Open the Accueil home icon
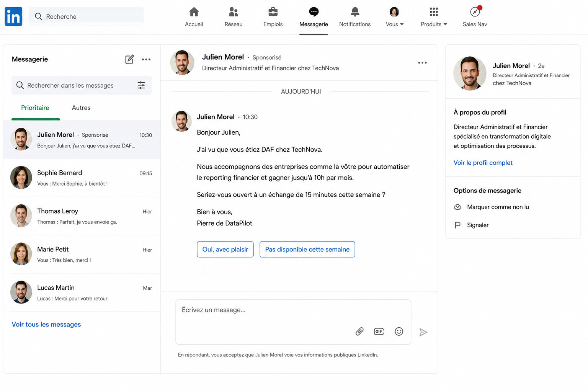588x392 pixels. pyautogui.click(x=194, y=12)
